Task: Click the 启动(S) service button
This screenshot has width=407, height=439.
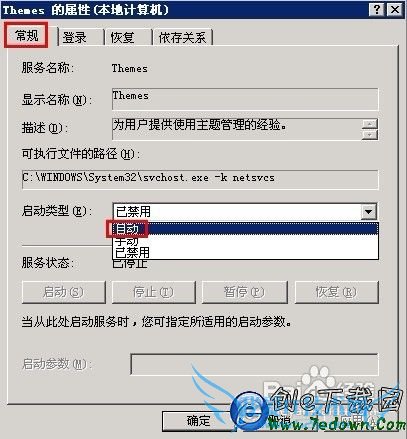Action: [x=64, y=292]
